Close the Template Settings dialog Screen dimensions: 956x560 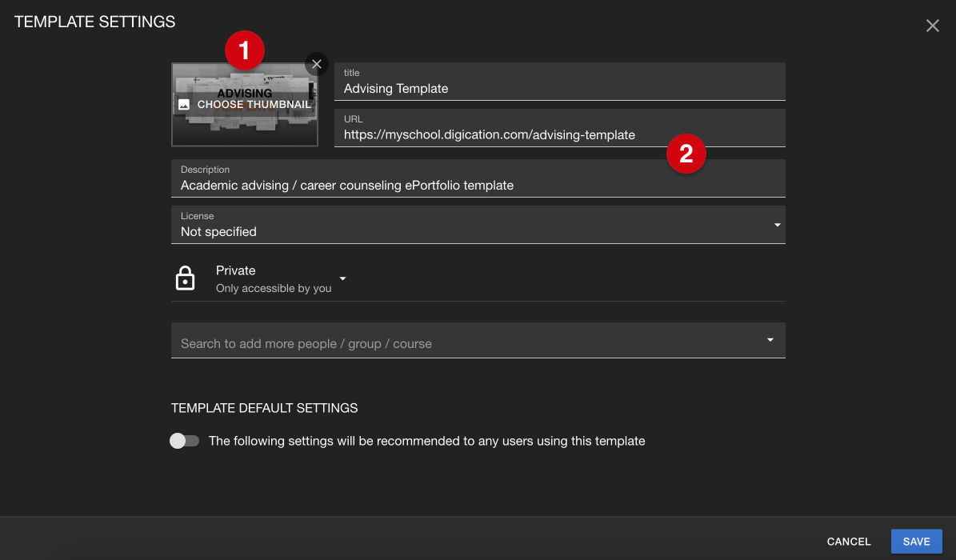[932, 26]
